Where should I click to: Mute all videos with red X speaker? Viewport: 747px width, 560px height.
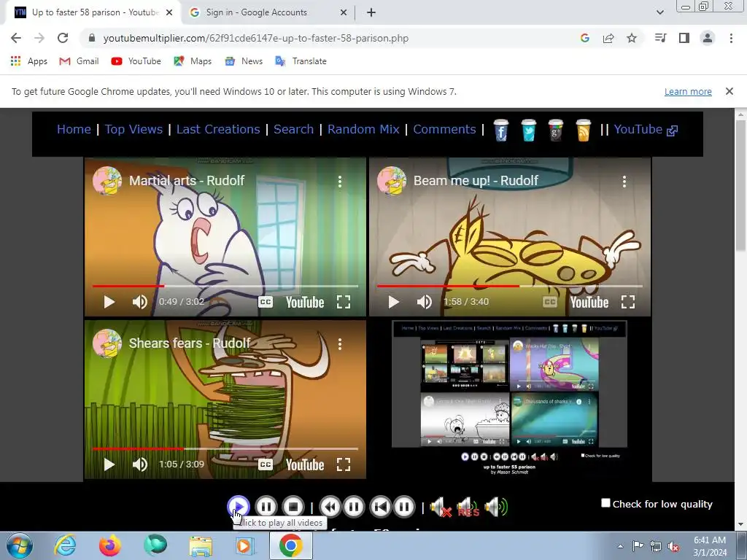440,507
